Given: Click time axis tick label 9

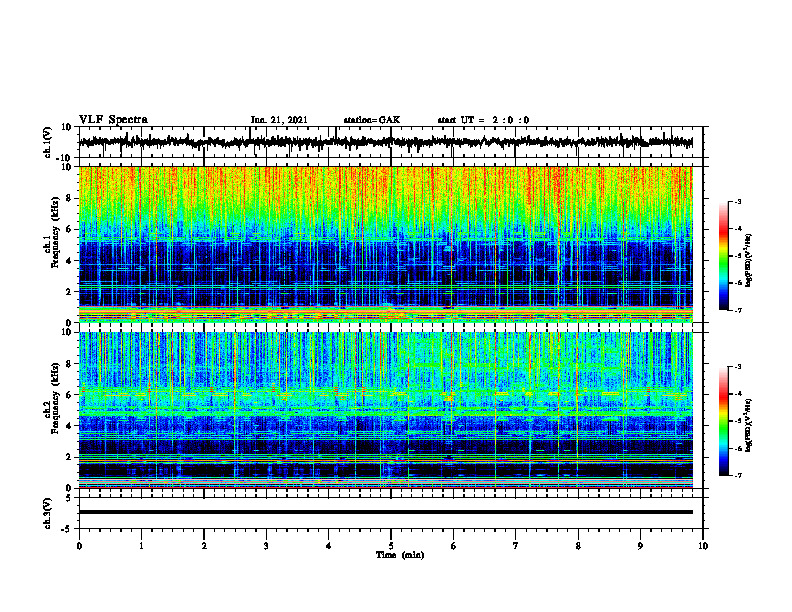Looking at the screenshot, I should point(640,546).
